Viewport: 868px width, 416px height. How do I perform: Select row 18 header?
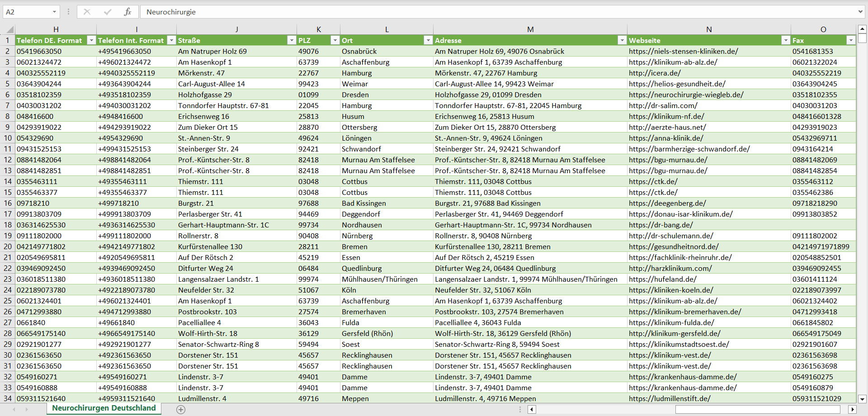coord(8,225)
